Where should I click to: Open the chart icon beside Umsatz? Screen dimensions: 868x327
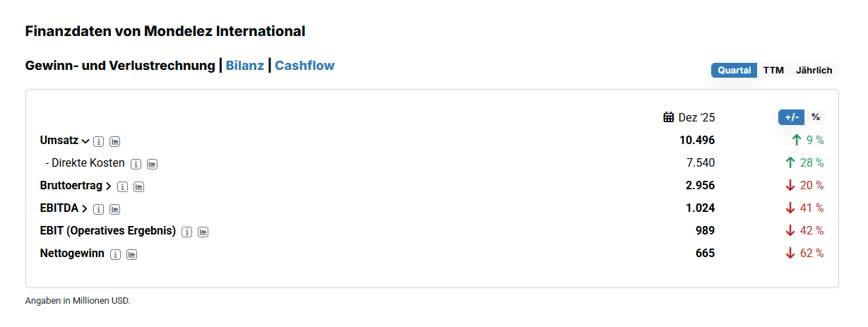pyautogui.click(x=114, y=141)
